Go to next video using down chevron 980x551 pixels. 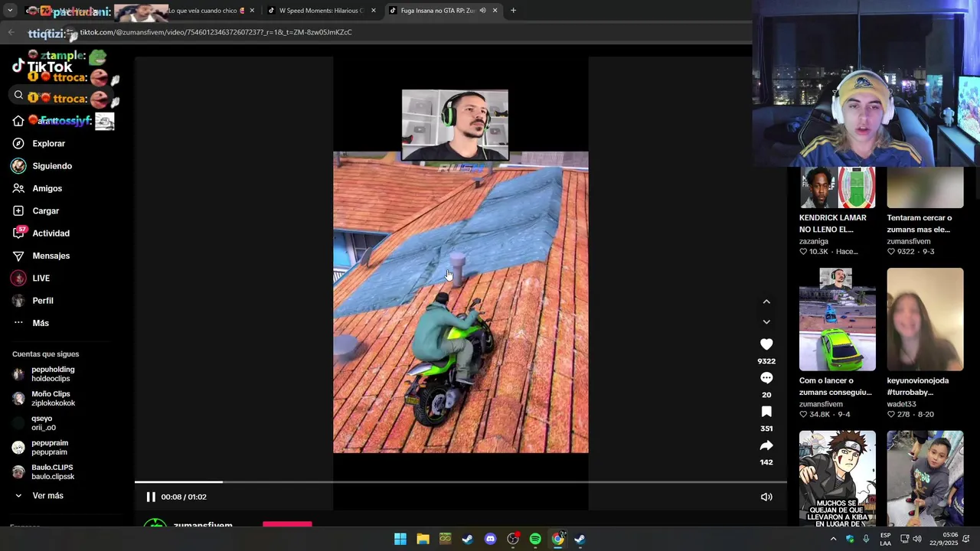click(766, 322)
